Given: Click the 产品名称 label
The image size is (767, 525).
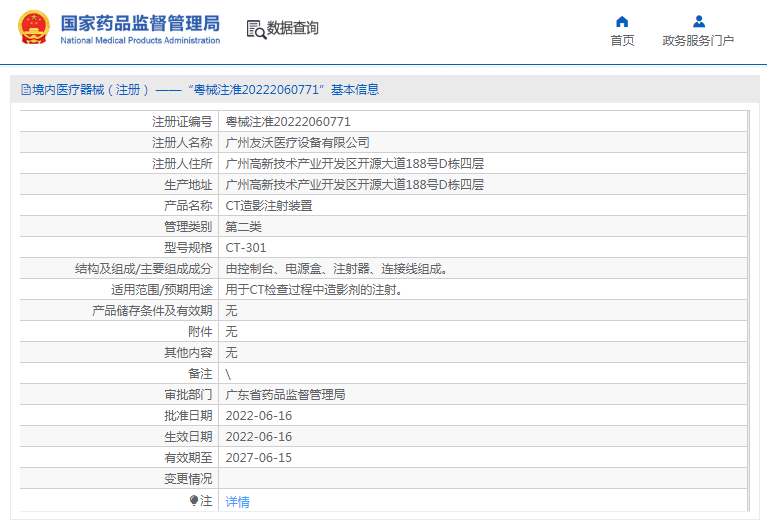Looking at the screenshot, I should coord(188,205).
